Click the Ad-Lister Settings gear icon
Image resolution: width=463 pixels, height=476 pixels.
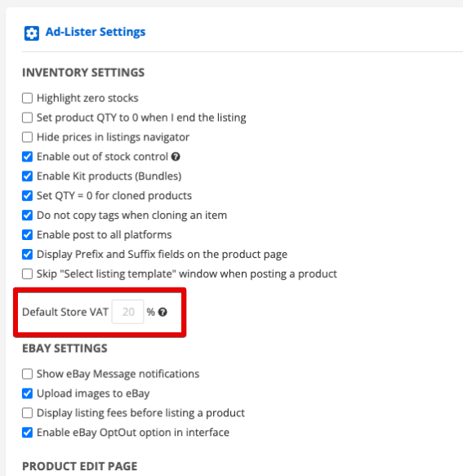click(32, 33)
